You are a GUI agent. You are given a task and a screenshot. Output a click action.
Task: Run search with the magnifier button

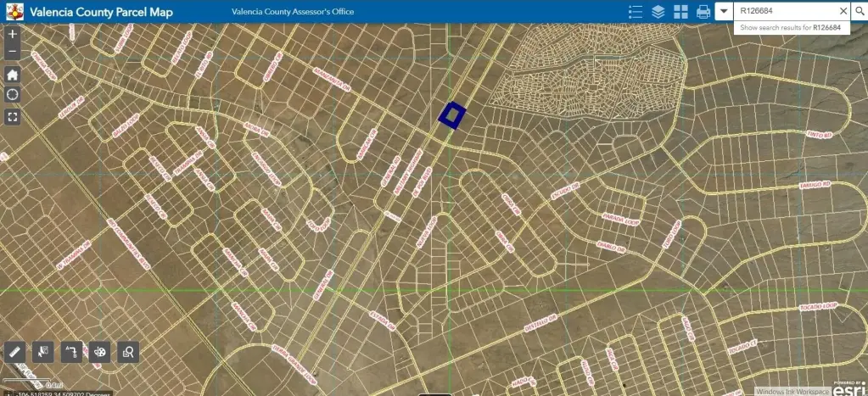[859, 12]
